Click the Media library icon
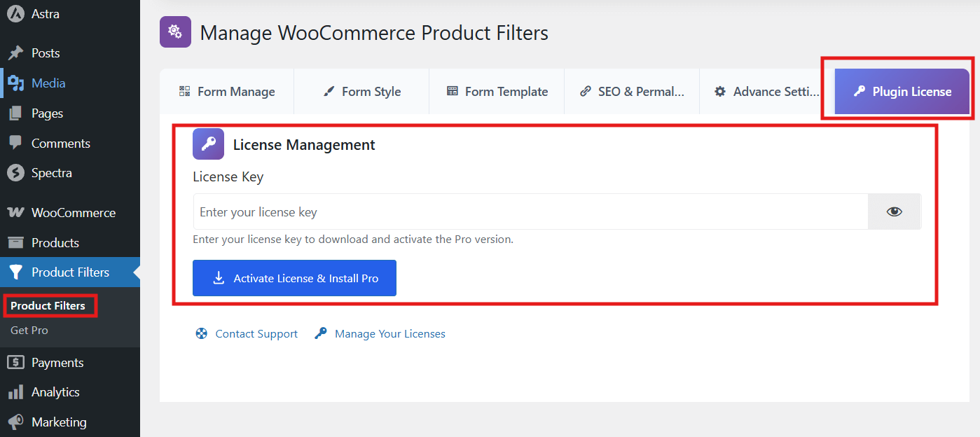 [15, 83]
